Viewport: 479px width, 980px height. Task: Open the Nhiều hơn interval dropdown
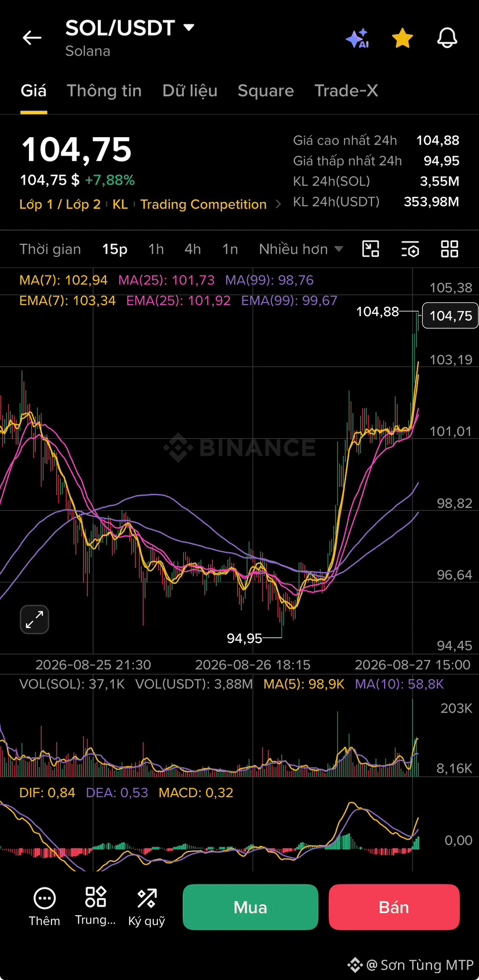click(x=301, y=249)
